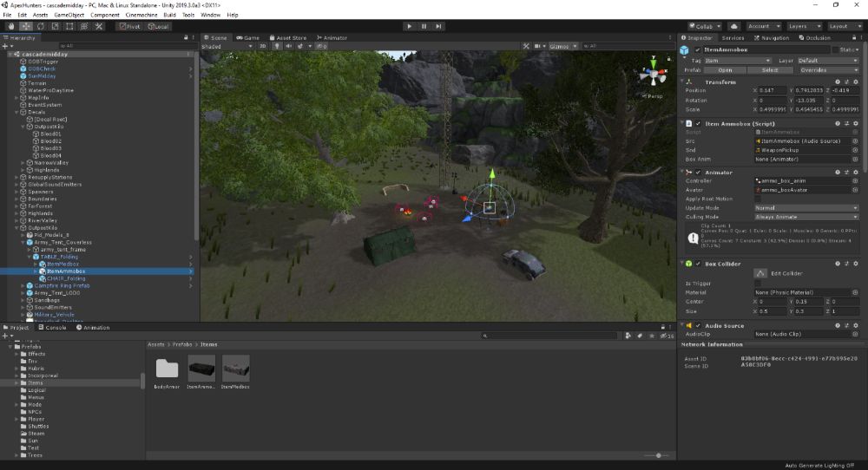
Task: Select the Rect Transform tool
Action: [x=69, y=26]
